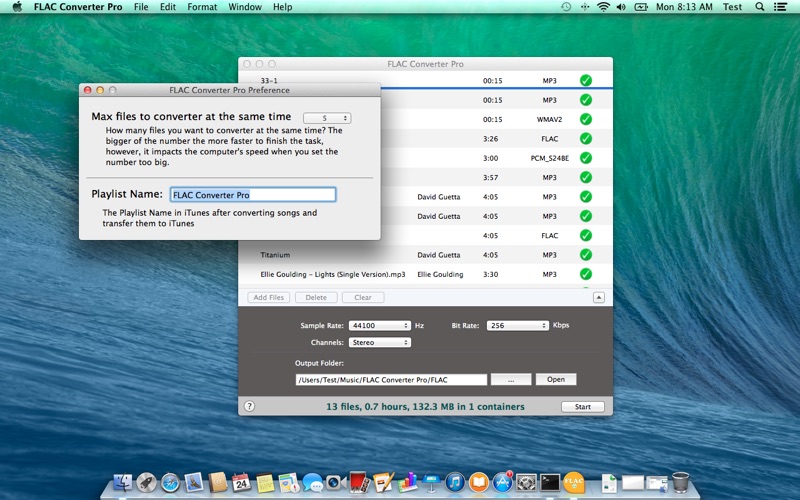Screen dimensions: 800x500
Task: Open the Channels dropdown
Action: (x=380, y=342)
